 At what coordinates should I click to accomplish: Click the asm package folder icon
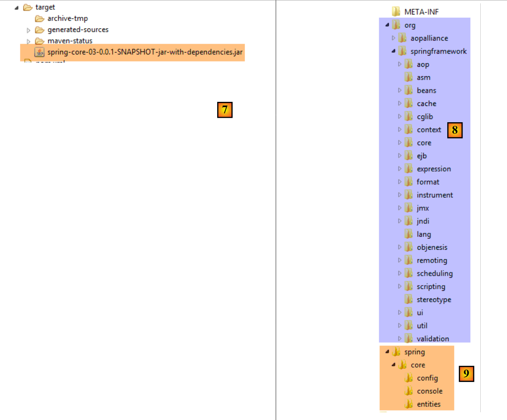pyautogui.click(x=409, y=77)
